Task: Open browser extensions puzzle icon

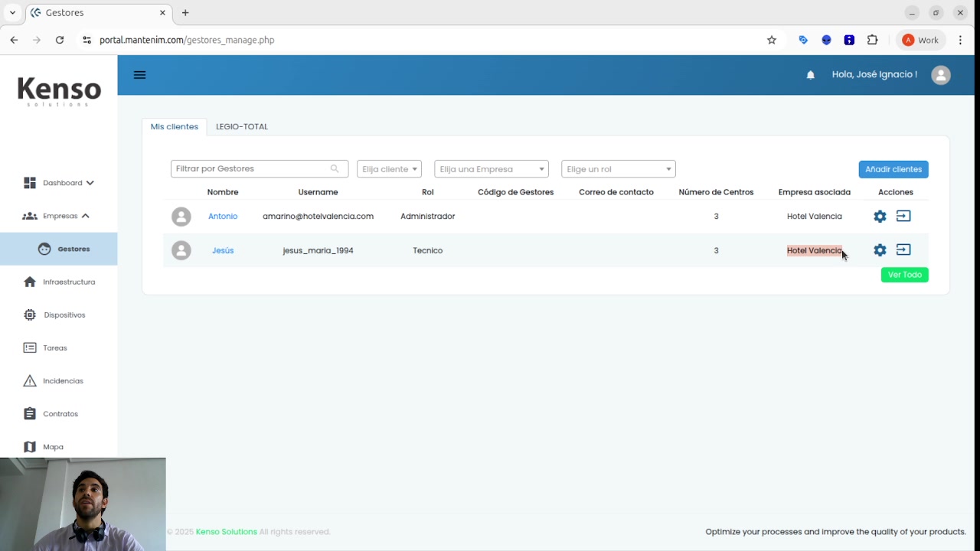Action: pos(872,40)
